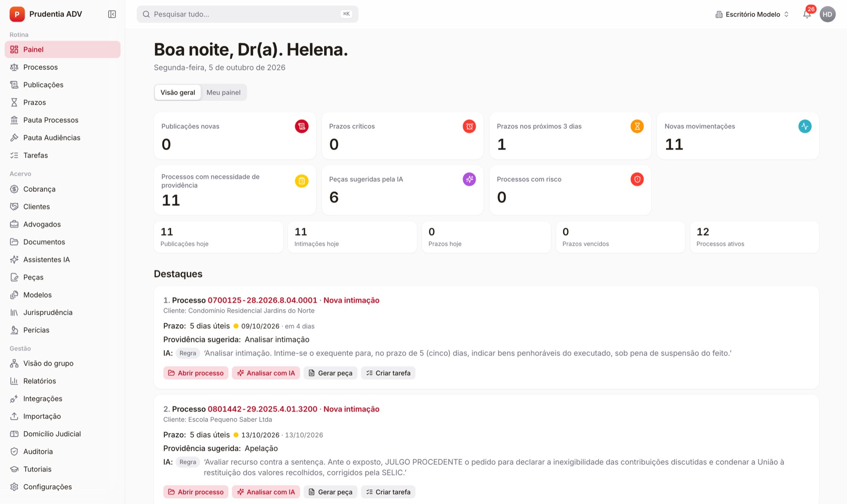Viewport: 847px width, 504px height.
Task: Click the hourglass icon on Prazos nos próximos 3 dias
Action: (637, 126)
